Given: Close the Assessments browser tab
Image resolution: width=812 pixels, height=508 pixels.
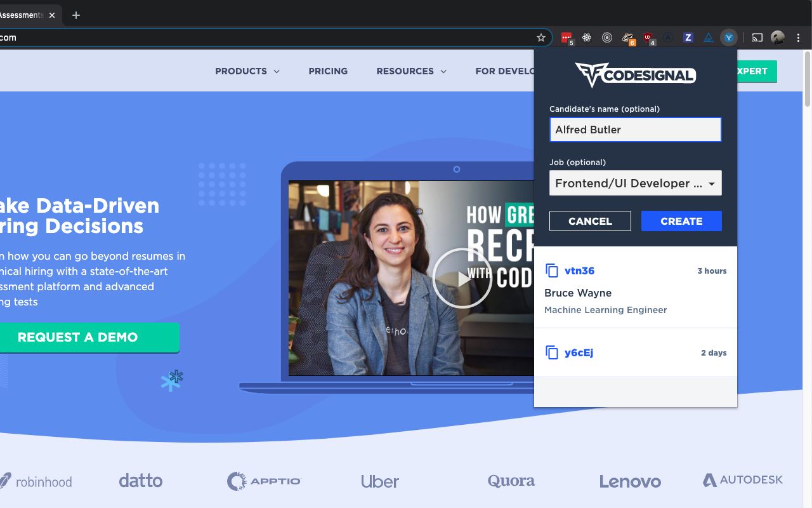Looking at the screenshot, I should click(x=52, y=15).
